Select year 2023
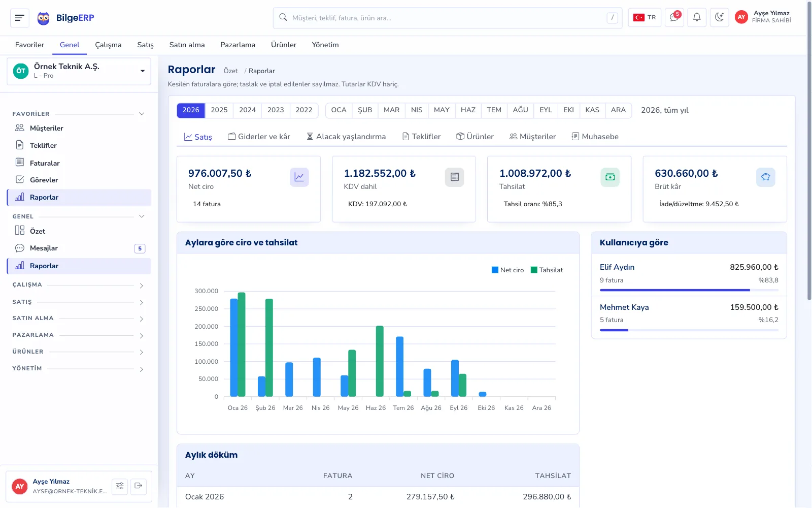 (276, 110)
